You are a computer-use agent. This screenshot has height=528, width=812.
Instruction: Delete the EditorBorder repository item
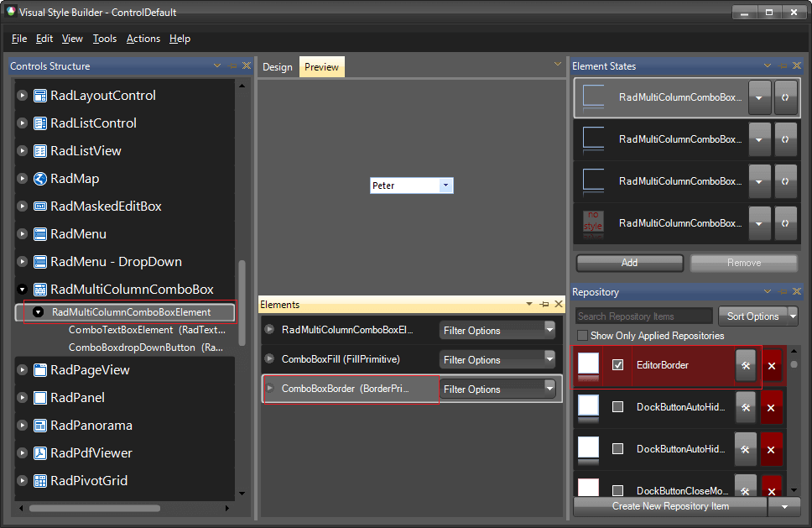point(772,366)
